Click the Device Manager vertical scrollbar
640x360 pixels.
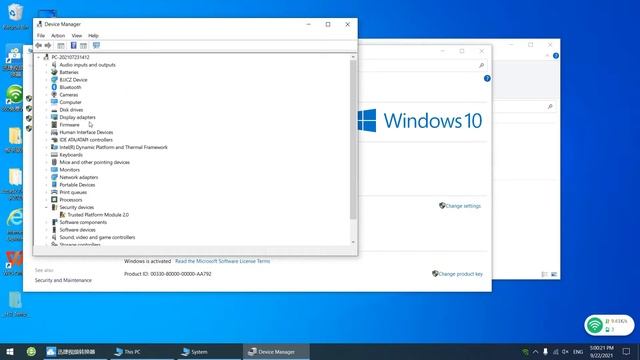(353, 139)
